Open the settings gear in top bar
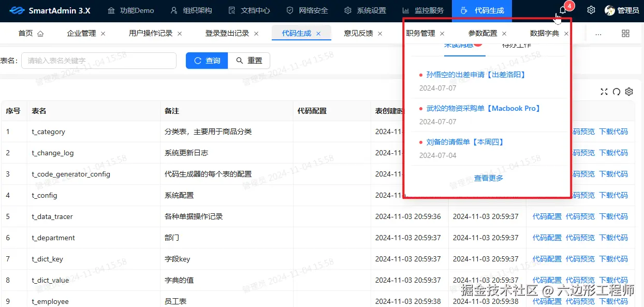 click(x=591, y=10)
